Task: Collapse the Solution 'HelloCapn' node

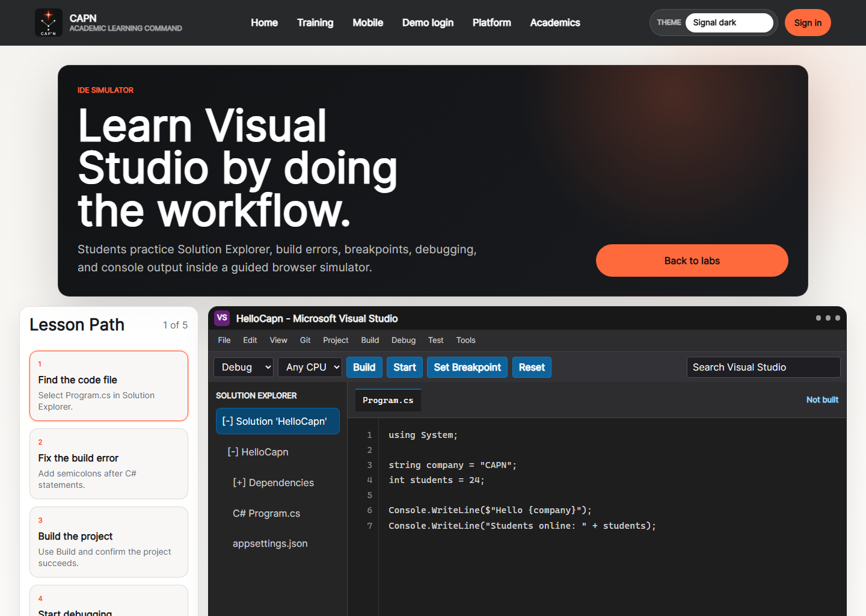Action: pos(278,421)
